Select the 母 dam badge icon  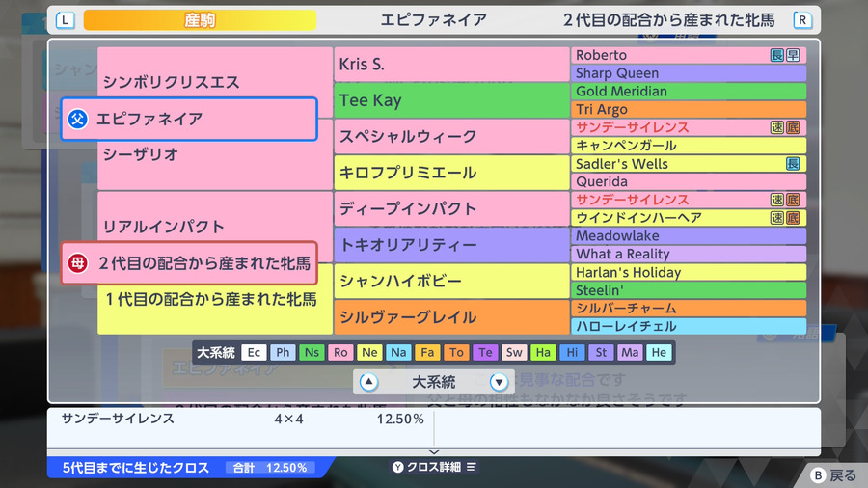pyautogui.click(x=78, y=263)
